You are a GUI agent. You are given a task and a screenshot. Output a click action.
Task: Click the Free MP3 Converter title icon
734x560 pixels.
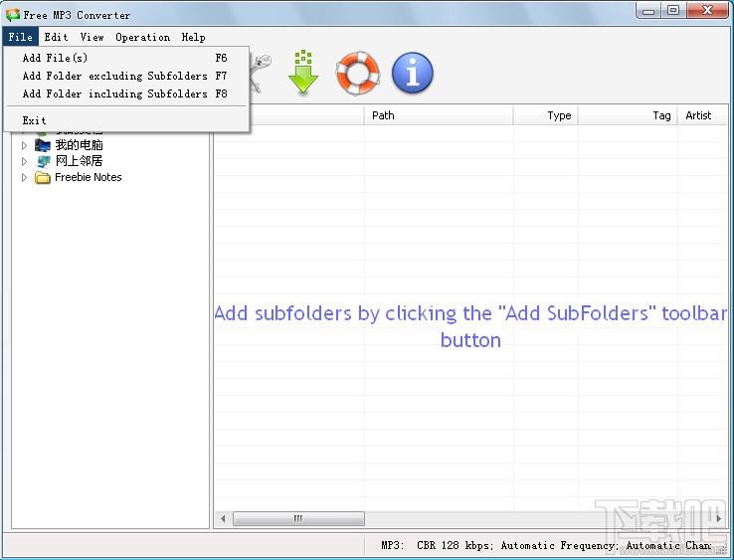(12, 15)
